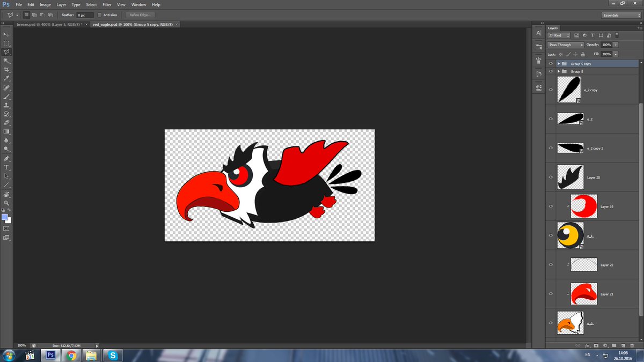Open the Filter menu
Viewport: 644px width, 362px height.
(107, 5)
